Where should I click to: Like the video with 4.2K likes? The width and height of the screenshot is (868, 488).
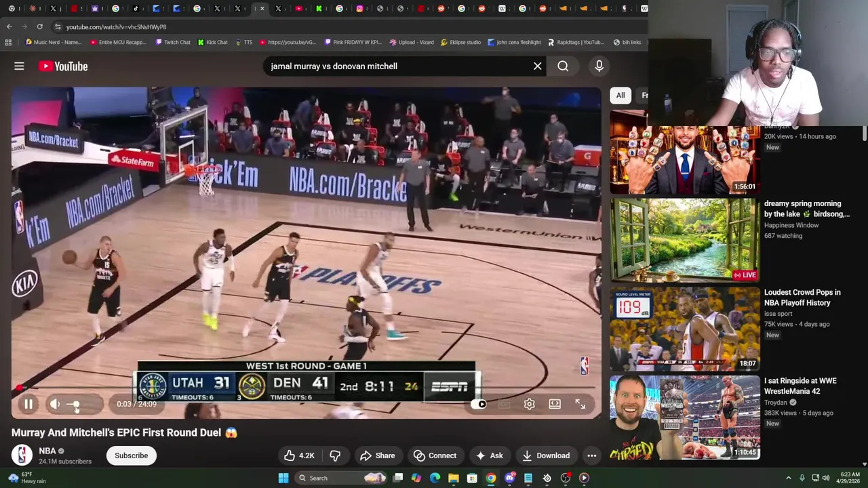(x=299, y=455)
